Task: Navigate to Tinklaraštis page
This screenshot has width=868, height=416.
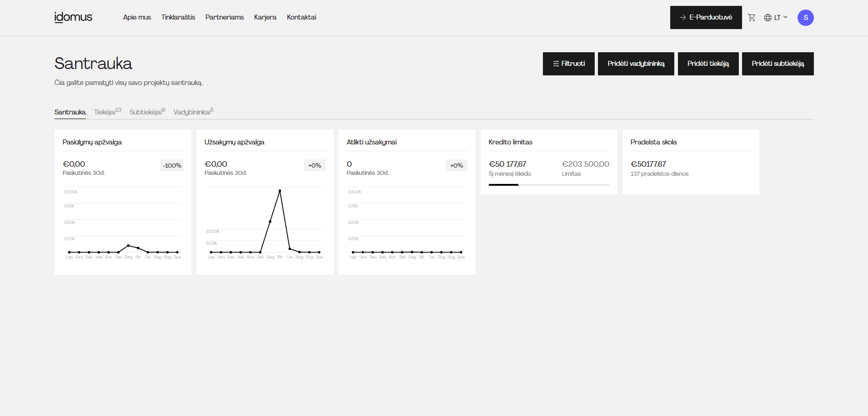Action: click(x=178, y=17)
